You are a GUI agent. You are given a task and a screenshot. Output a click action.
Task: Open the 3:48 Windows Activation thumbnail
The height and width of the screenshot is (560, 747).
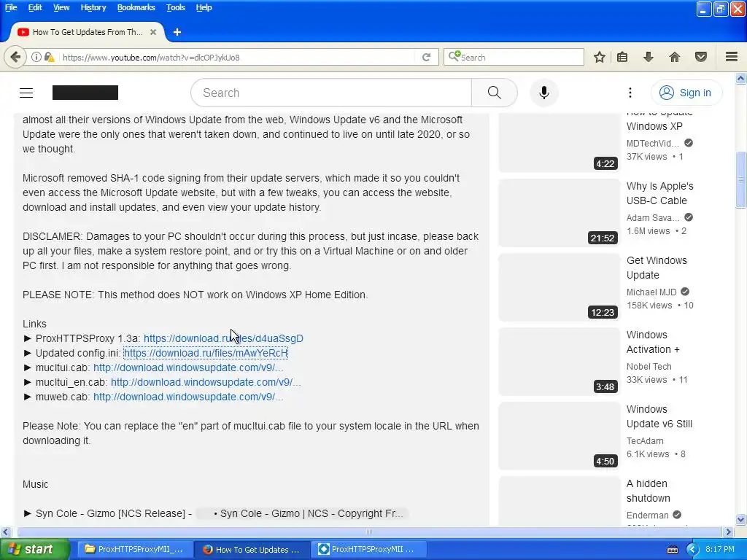coord(560,362)
